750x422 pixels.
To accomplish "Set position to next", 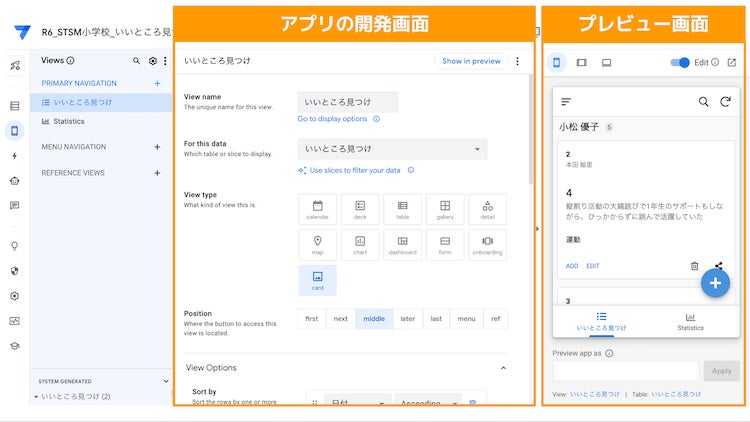I will point(341,319).
